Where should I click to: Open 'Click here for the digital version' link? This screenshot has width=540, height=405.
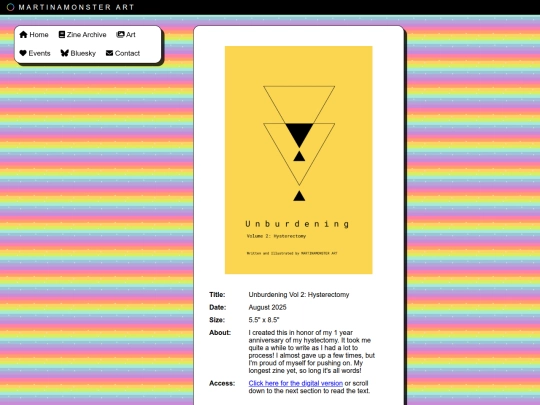pyautogui.click(x=295, y=383)
